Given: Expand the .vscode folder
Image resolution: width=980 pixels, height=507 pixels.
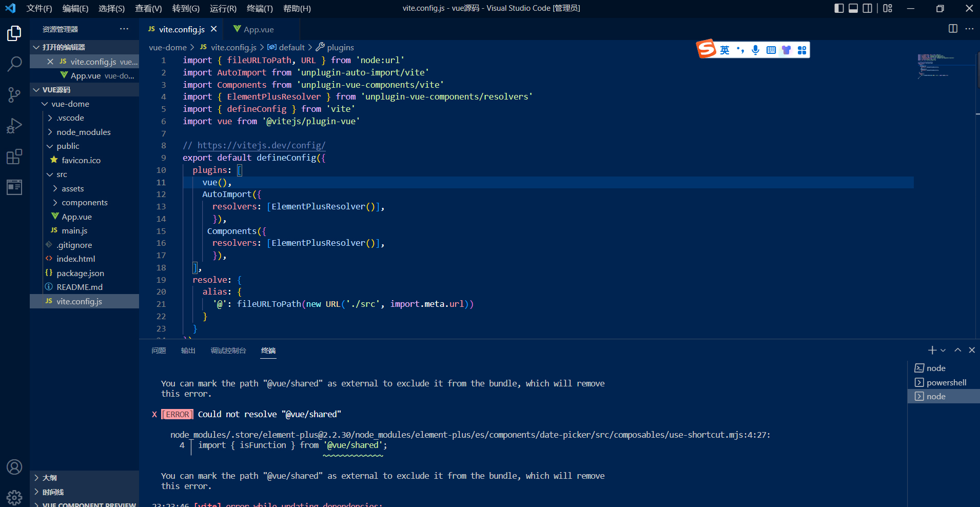Looking at the screenshot, I should point(84,118).
